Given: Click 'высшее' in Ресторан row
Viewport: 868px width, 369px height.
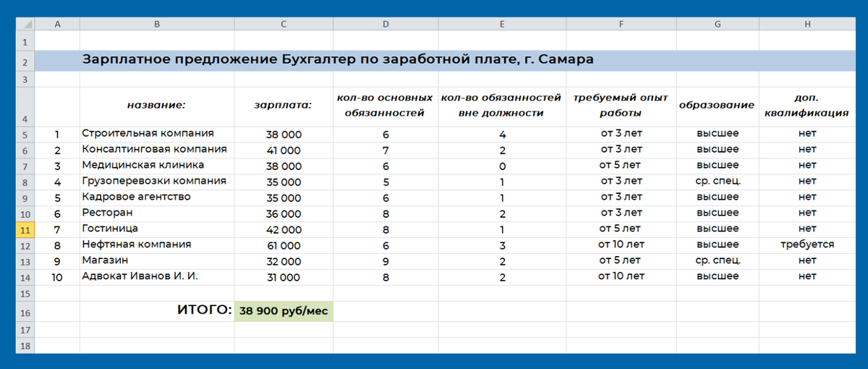Looking at the screenshot, I should point(717,213).
